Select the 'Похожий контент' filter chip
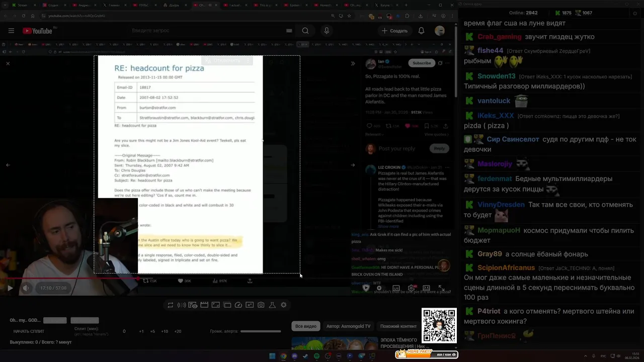Viewport: 644px width, 362px height. 398,326
